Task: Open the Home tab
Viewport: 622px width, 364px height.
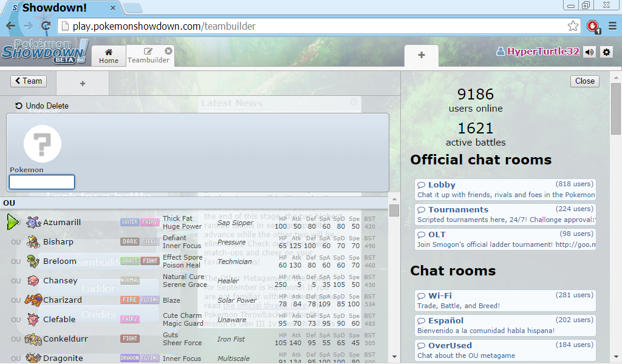Action: coord(109,56)
